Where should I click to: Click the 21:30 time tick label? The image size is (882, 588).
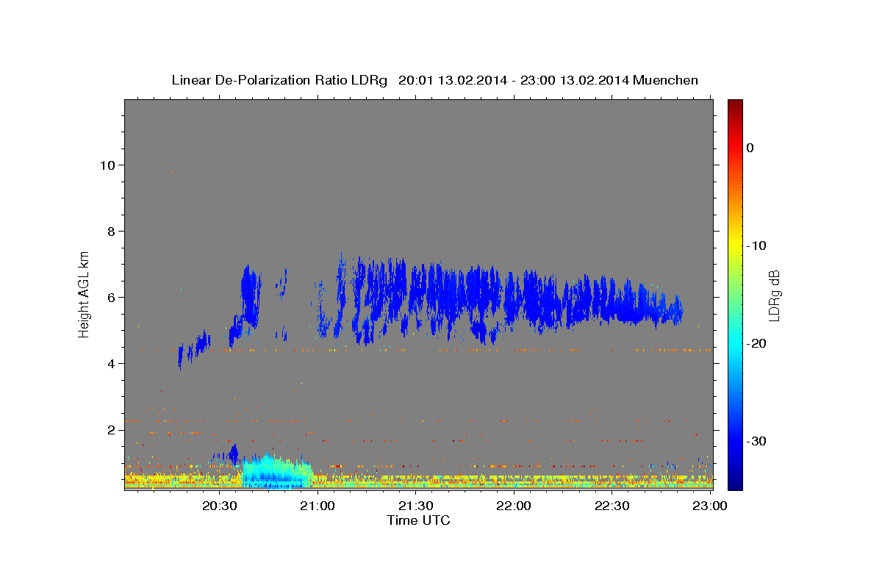pos(415,506)
